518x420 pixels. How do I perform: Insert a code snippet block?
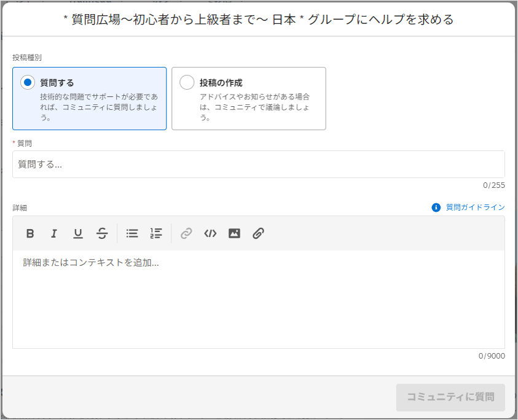tap(210, 233)
